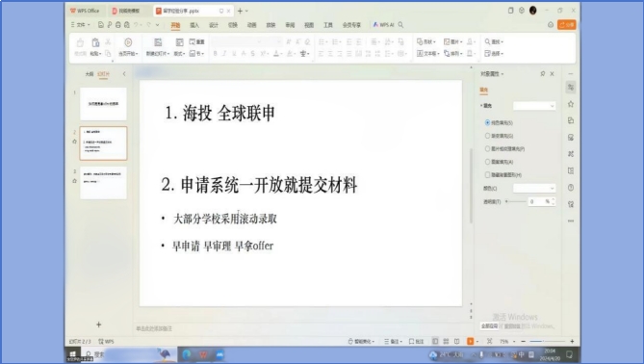
Task: Click the slideshow play-from-current icon
Action: (128, 42)
